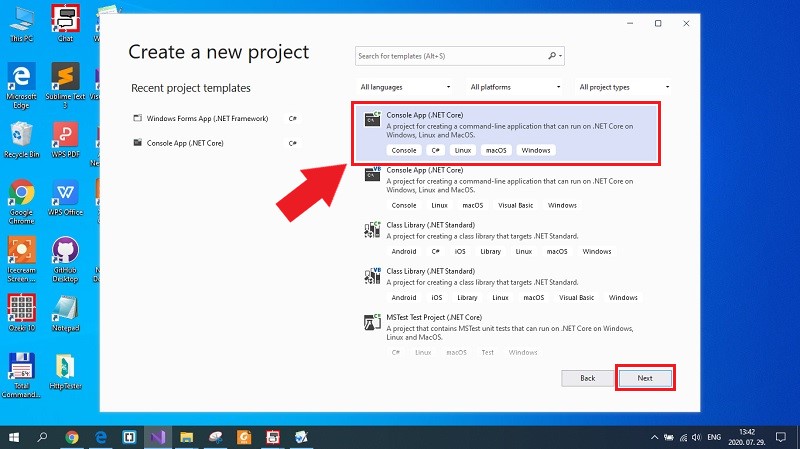800x449 pixels.
Task: Select the Visual Basic Console App template icon
Action: (x=372, y=173)
